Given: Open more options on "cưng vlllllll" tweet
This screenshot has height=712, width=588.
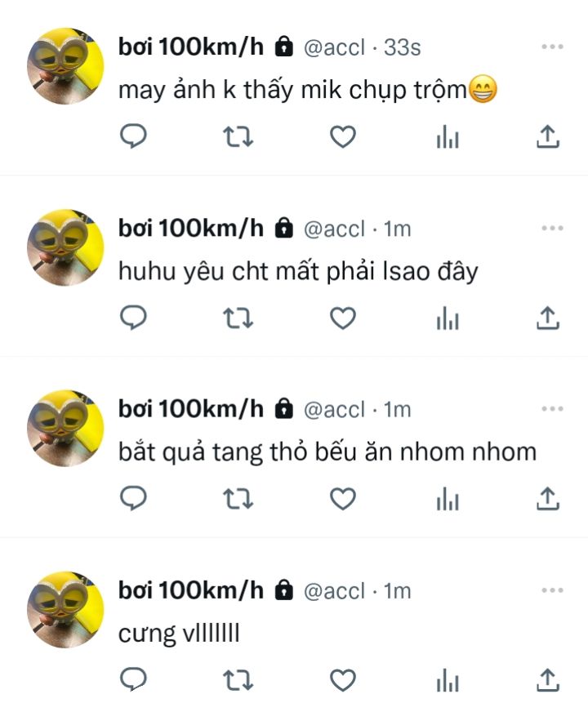Looking at the screenshot, I should (x=552, y=590).
